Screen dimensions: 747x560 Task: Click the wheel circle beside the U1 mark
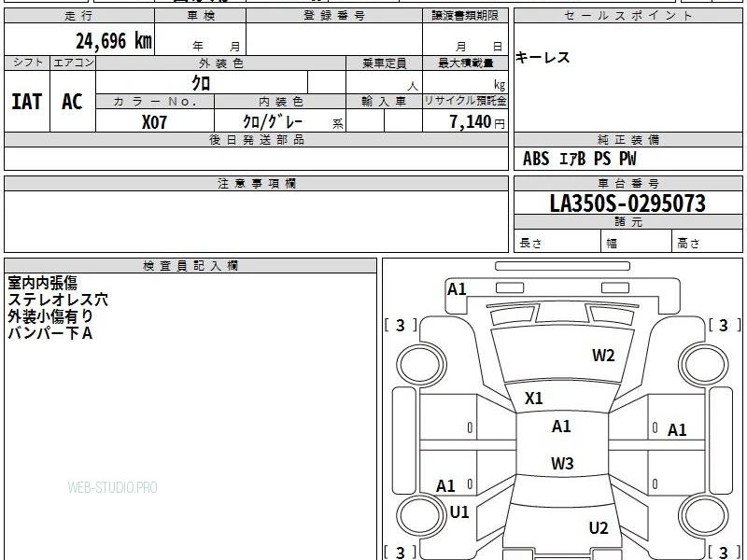tap(421, 515)
